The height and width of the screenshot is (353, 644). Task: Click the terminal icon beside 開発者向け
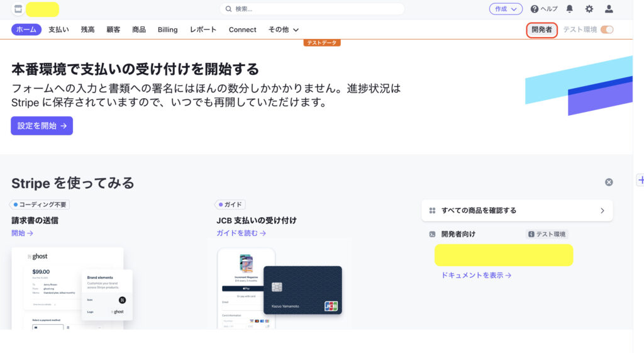pos(432,234)
